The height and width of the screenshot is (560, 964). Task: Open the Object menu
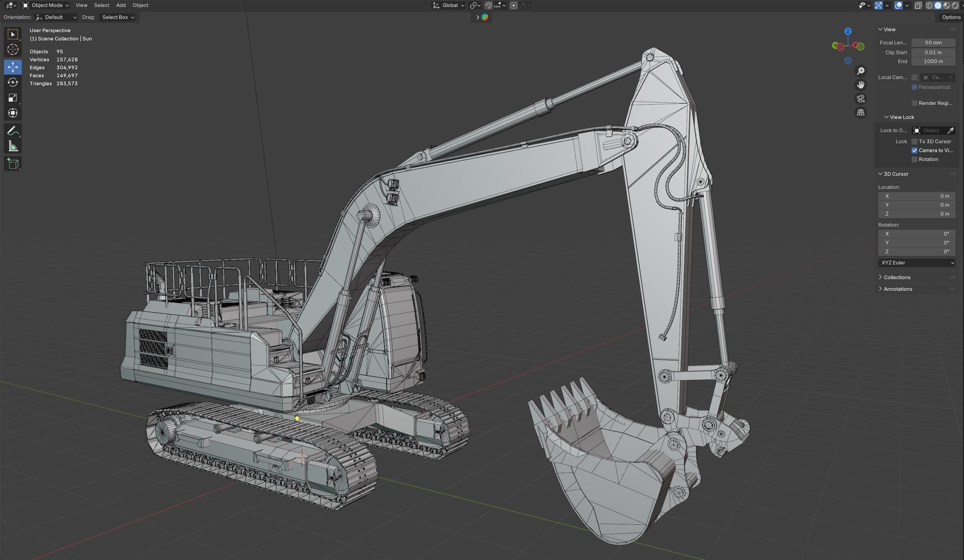click(141, 5)
